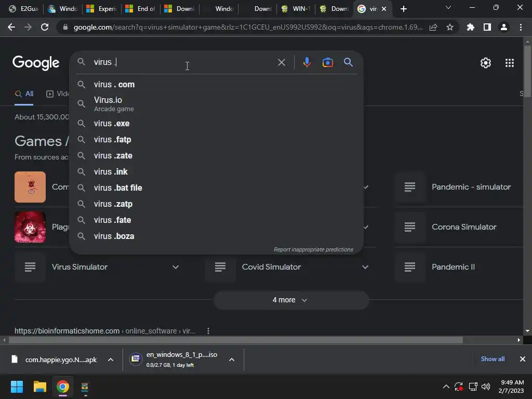Open the Chrome extensions puzzle icon
This screenshot has width=532, height=399.
click(x=470, y=27)
